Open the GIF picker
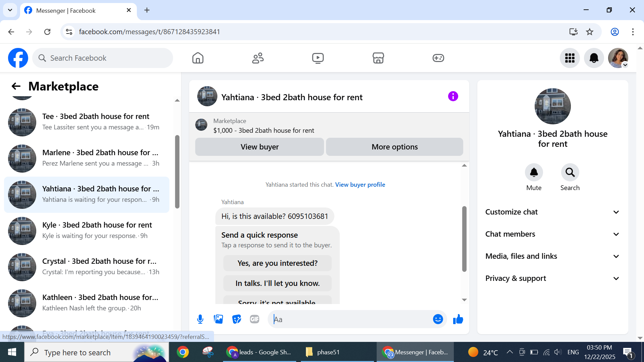This screenshot has width=644, height=362. (255, 319)
